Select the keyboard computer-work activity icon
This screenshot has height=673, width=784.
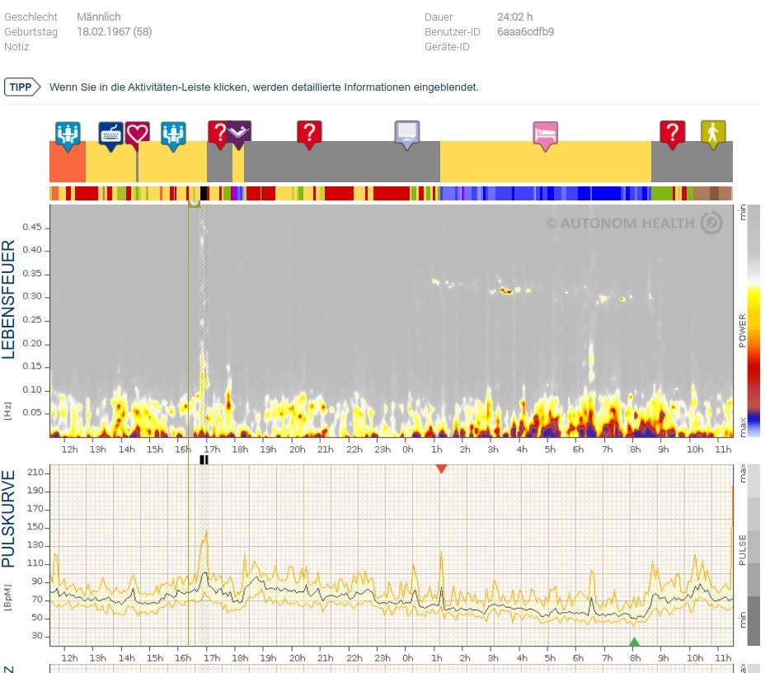pos(110,133)
